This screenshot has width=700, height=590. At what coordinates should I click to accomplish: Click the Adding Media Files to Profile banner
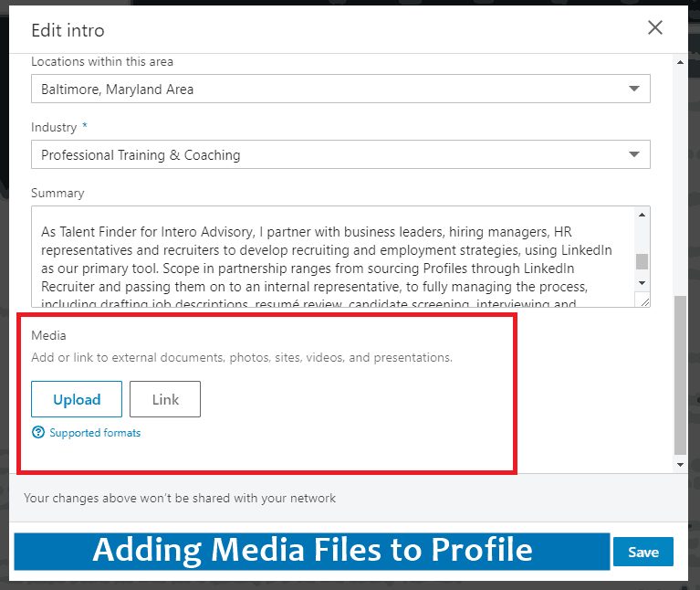[x=312, y=551]
